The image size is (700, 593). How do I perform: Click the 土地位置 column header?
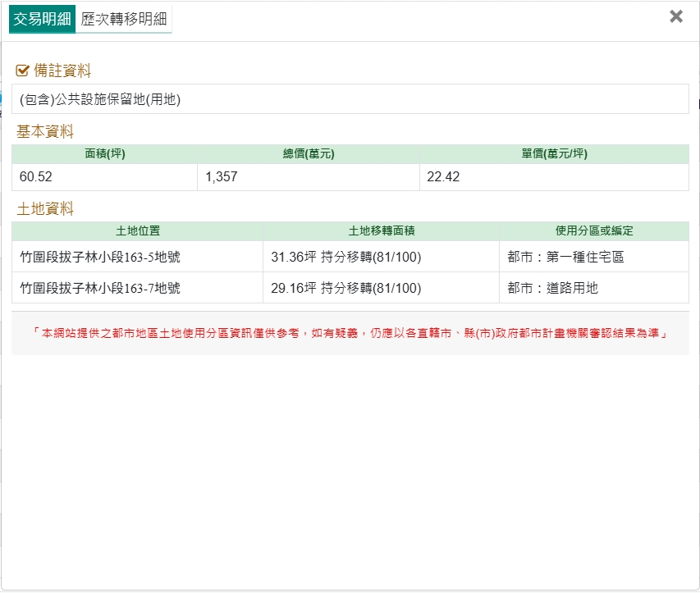click(138, 231)
